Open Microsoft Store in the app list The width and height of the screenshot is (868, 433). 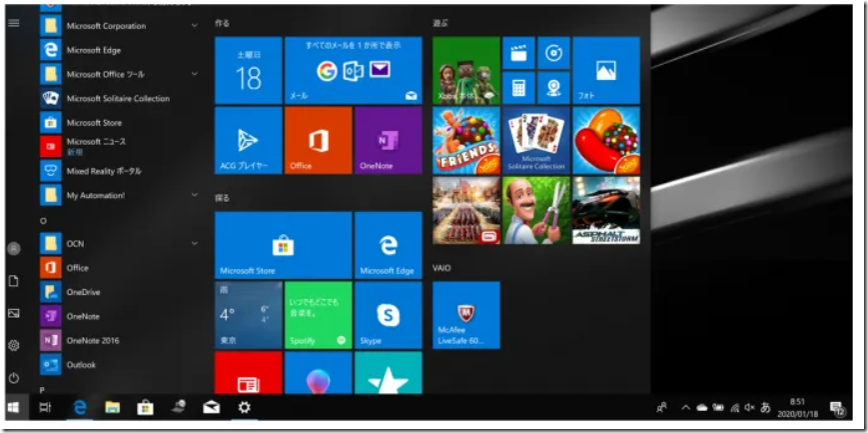pos(120,123)
